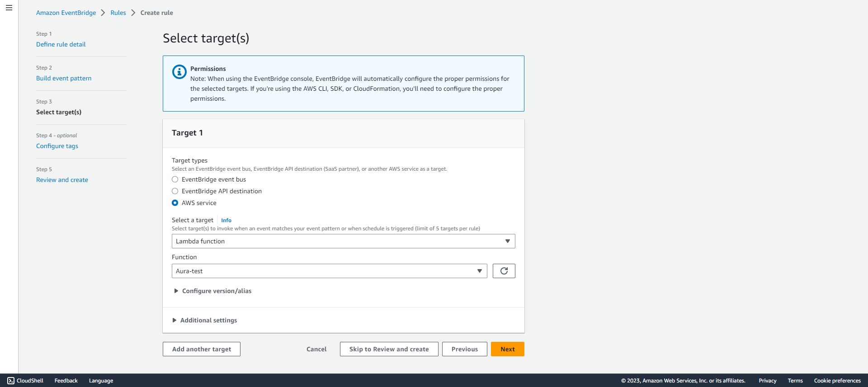Screen dimensions: 868x387
Task: Click the Next button
Action: click(x=507, y=349)
